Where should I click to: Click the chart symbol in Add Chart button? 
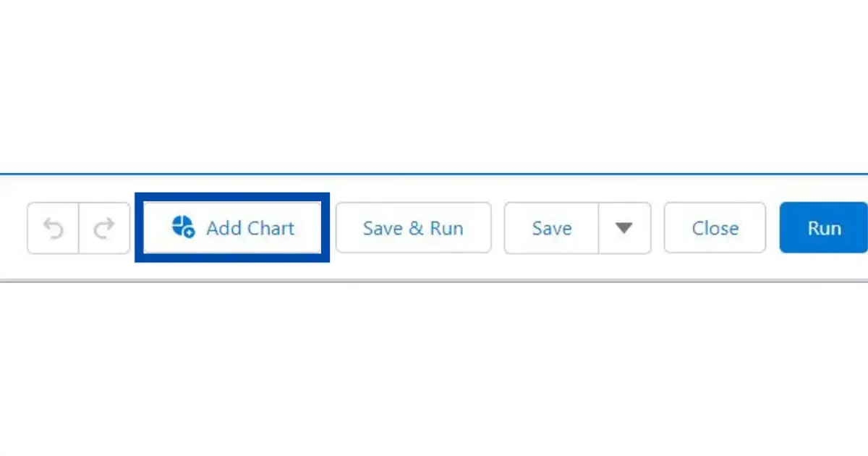pyautogui.click(x=182, y=228)
